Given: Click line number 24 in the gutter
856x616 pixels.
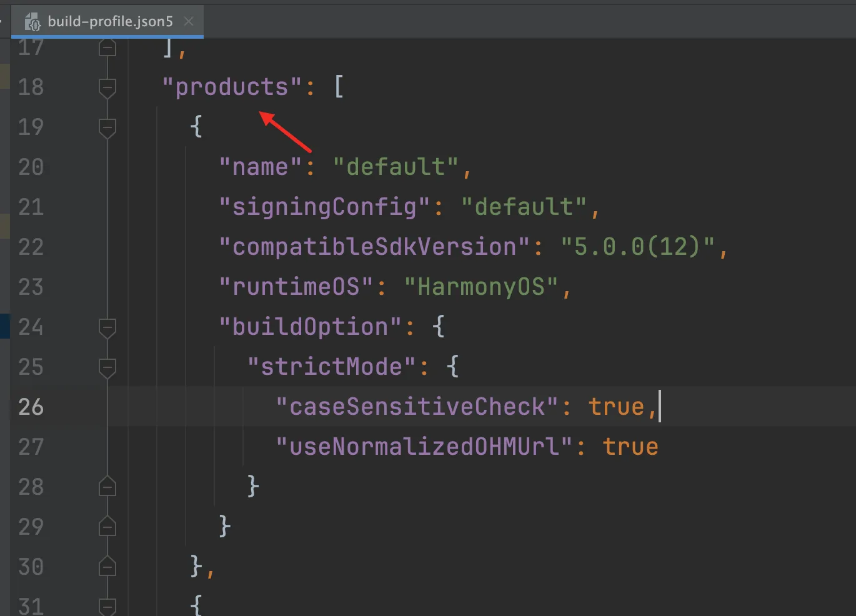Looking at the screenshot, I should pyautogui.click(x=31, y=327).
